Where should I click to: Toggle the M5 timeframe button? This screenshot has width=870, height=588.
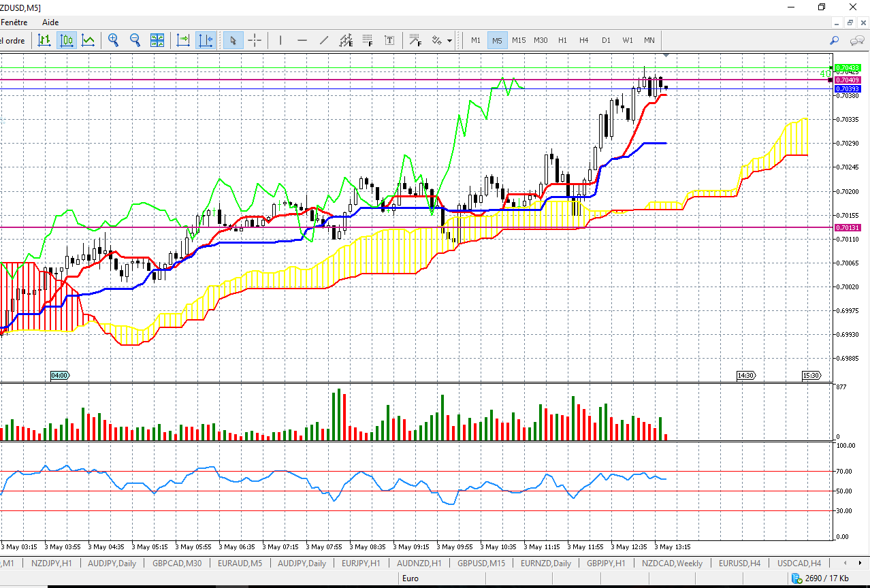pos(498,40)
